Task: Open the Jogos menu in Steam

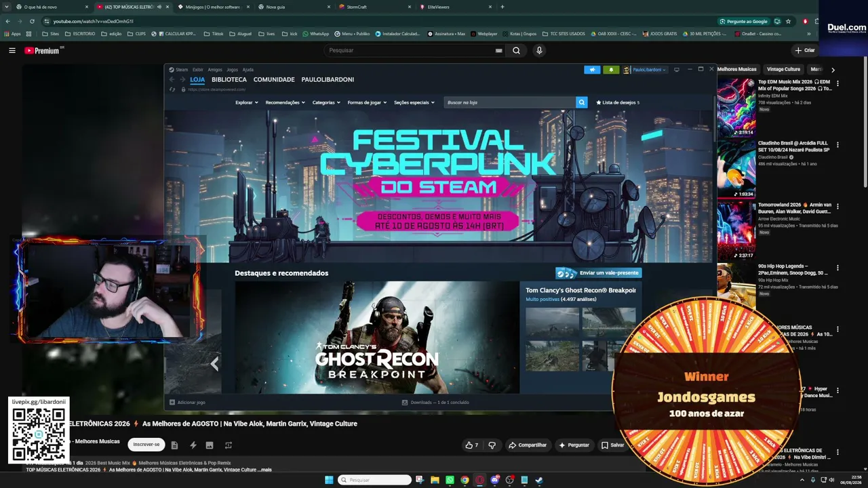Action: click(232, 70)
